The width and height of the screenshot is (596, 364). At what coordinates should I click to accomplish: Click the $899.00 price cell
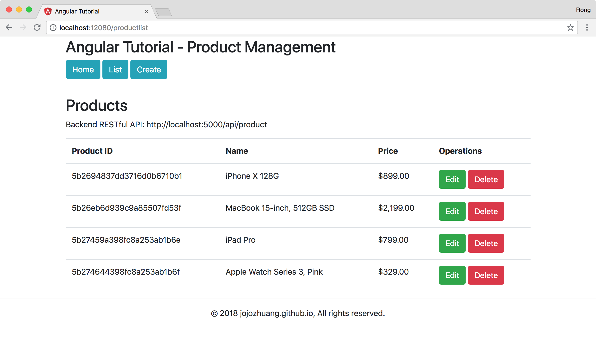coord(394,176)
